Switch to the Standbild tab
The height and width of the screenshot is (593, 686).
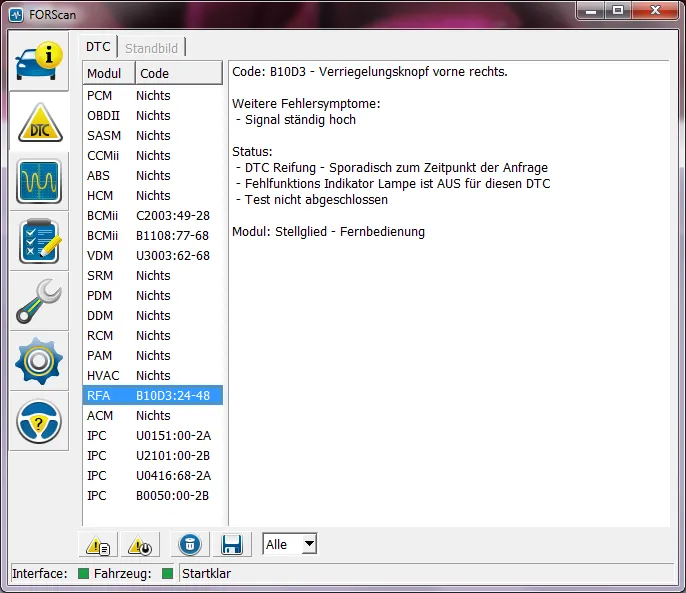pos(152,47)
